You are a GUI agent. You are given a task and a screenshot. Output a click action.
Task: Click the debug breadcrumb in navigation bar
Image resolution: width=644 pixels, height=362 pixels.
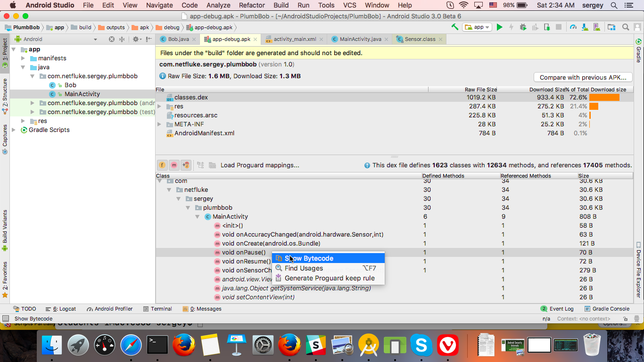click(167, 27)
